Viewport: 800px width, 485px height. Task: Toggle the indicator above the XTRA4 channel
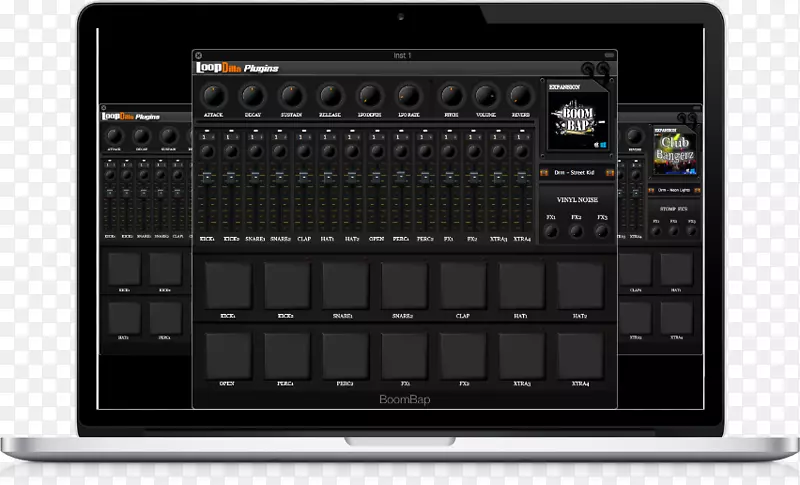point(521,132)
